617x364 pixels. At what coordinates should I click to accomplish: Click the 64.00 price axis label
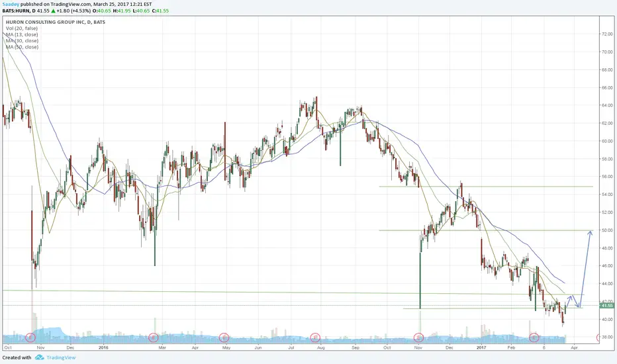pyautogui.click(x=607, y=105)
